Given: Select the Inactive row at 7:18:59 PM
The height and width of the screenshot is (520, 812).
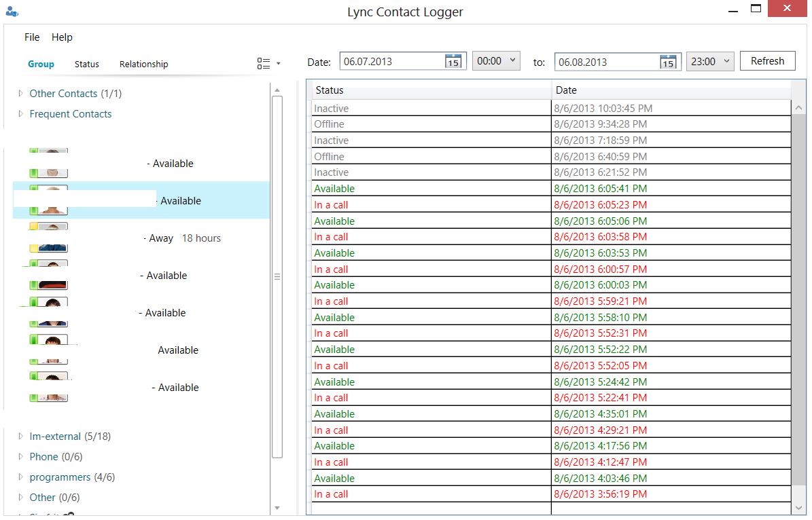Looking at the screenshot, I should pyautogui.click(x=551, y=141).
